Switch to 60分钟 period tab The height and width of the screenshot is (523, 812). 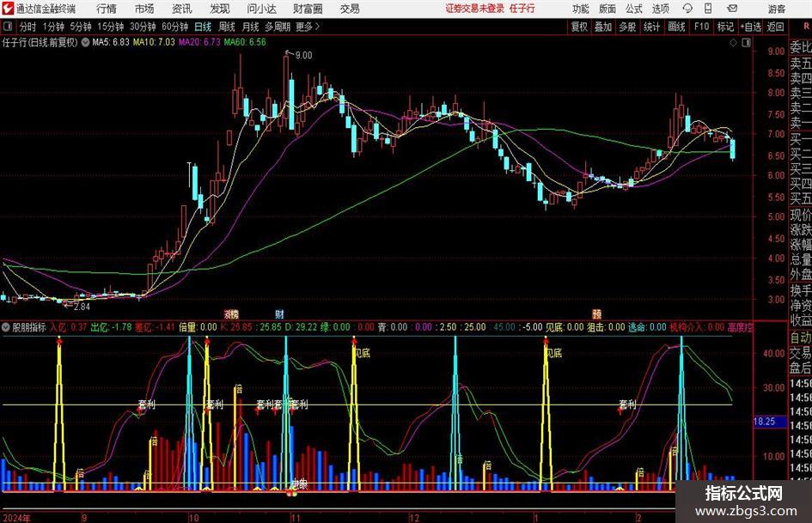click(174, 27)
